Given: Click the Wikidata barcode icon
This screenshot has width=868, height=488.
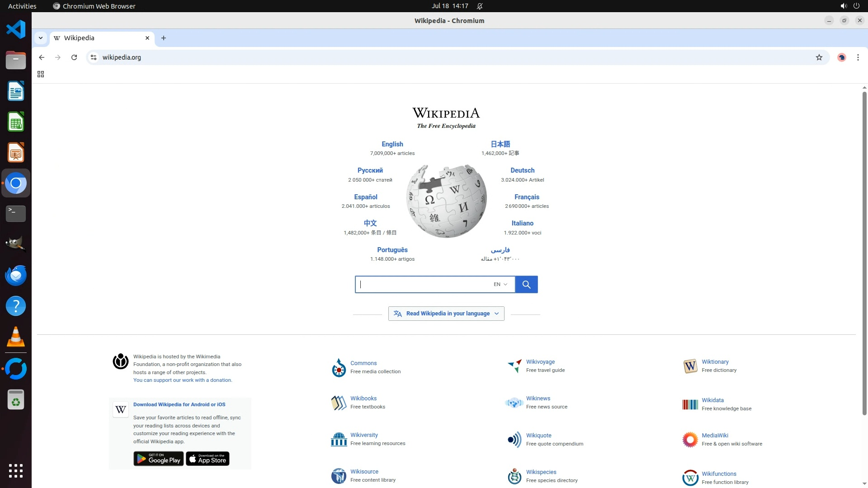Looking at the screenshot, I should click(690, 404).
